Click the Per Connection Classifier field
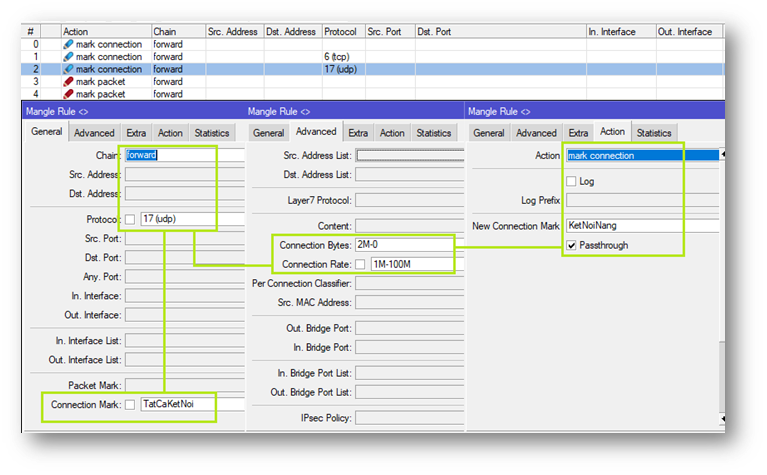Viewport: 767px width, 475px height. pos(410,283)
